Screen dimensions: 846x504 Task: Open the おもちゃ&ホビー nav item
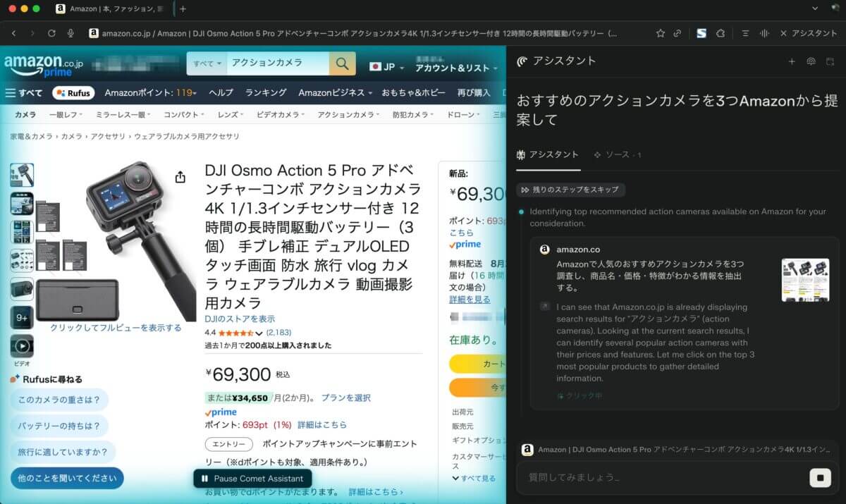tap(414, 92)
